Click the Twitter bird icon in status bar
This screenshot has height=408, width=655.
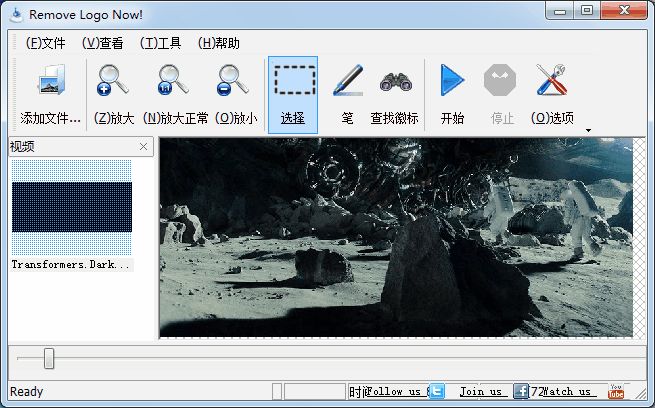437,391
